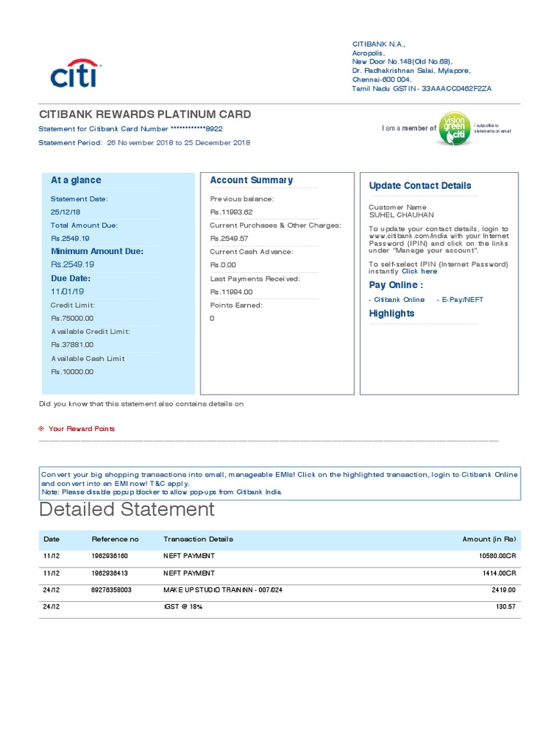Click the MAKE UP STUDIO TRAIN INN transaction
560x747 pixels.
(223, 589)
